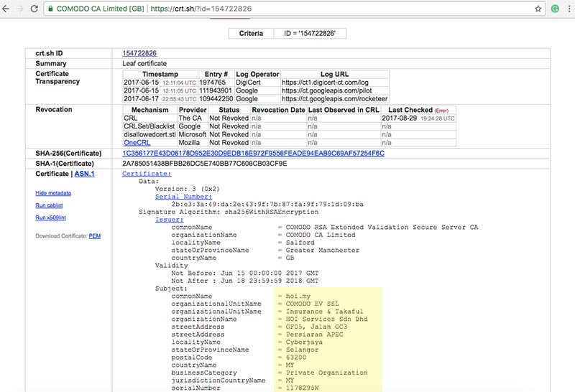Run cablint on the certificate
The width and height of the screenshot is (575, 392).
pyautogui.click(x=49, y=205)
